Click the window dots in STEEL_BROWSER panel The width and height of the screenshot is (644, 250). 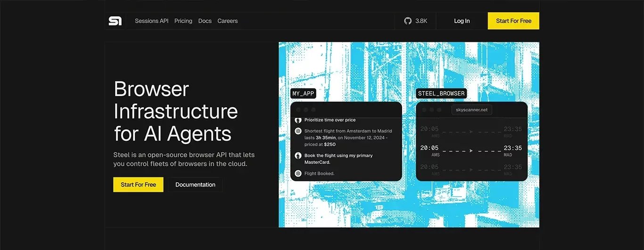(431, 110)
